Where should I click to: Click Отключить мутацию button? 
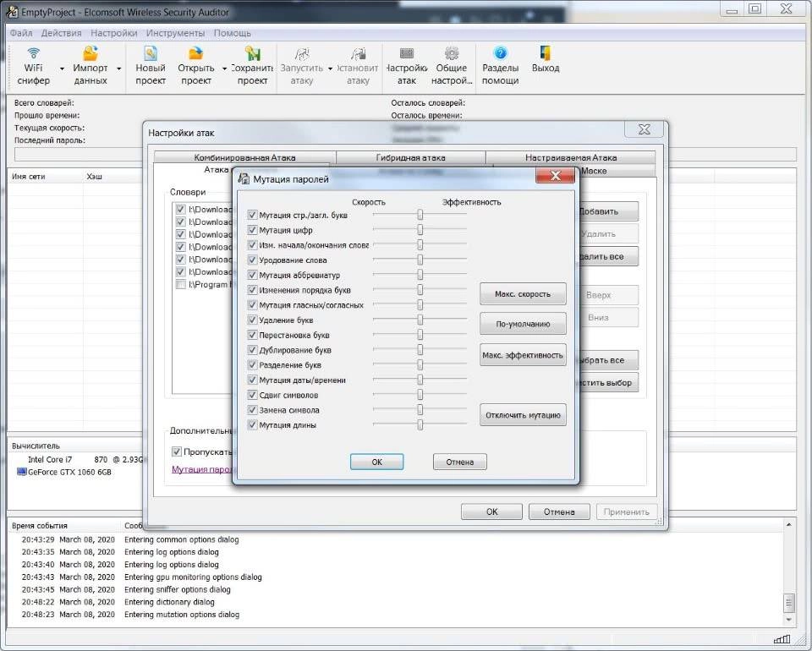coord(523,415)
